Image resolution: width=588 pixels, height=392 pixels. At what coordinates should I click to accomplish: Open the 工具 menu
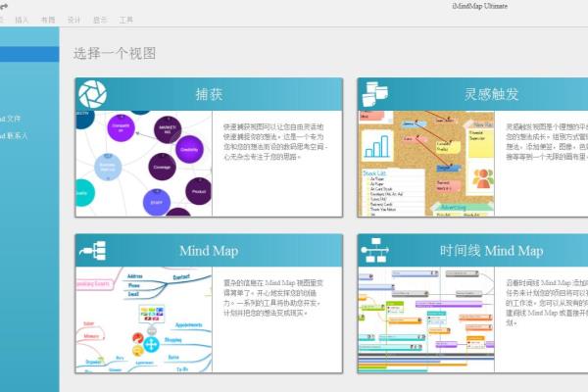[125, 20]
